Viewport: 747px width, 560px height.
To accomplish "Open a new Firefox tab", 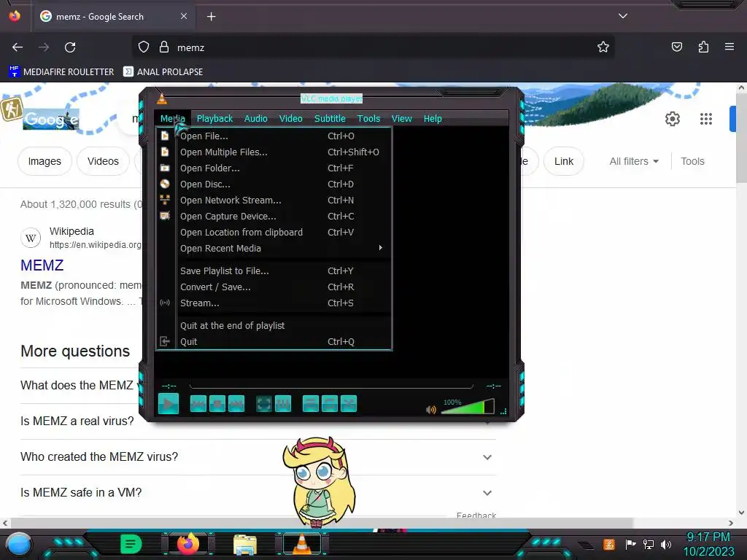I will click(x=211, y=17).
